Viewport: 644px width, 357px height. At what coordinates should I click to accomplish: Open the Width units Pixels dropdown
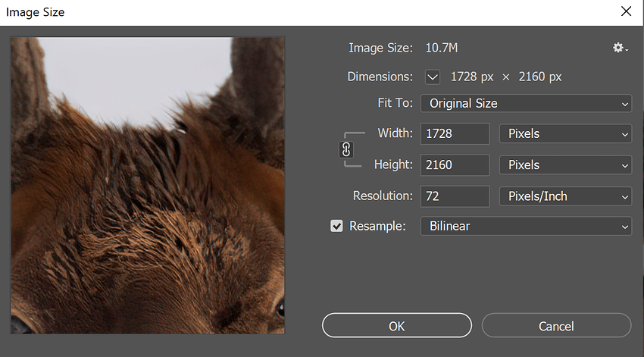coord(565,134)
